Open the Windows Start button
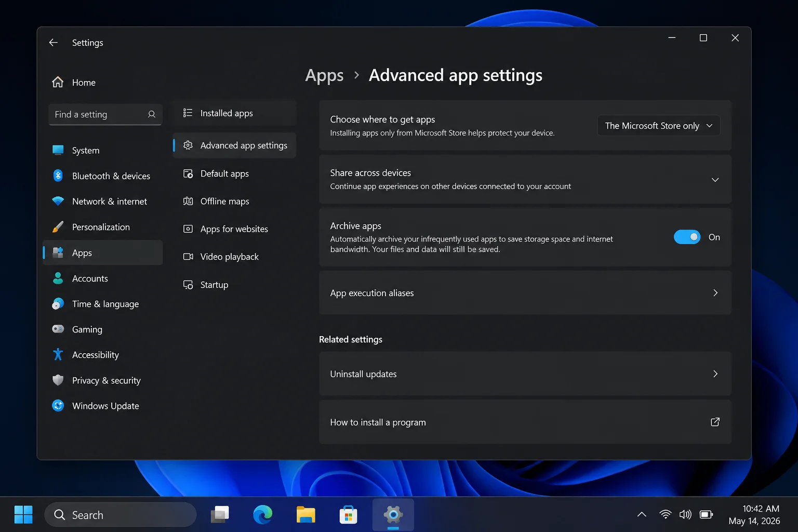This screenshot has width=798, height=532. 23,515
